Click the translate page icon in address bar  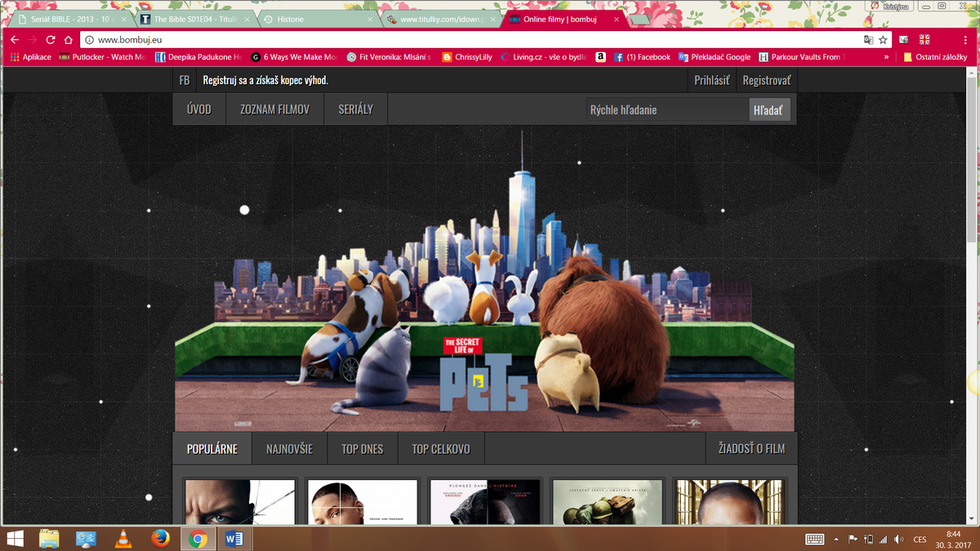tap(868, 39)
